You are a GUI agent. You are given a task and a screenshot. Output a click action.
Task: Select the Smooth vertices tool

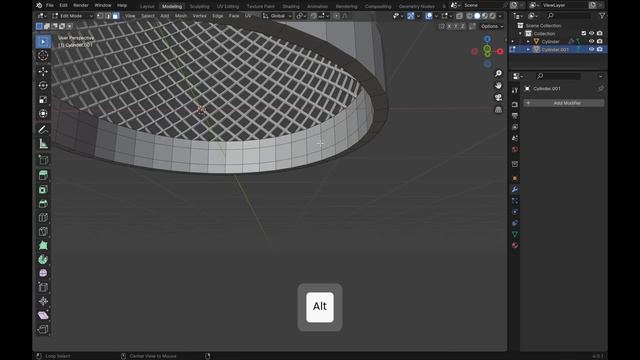pos(43,273)
